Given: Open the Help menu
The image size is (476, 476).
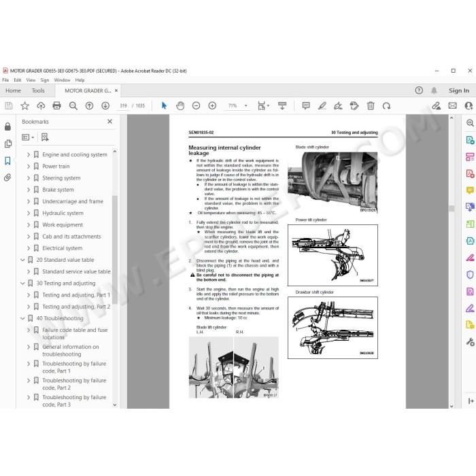Looking at the screenshot, I should (x=80, y=80).
